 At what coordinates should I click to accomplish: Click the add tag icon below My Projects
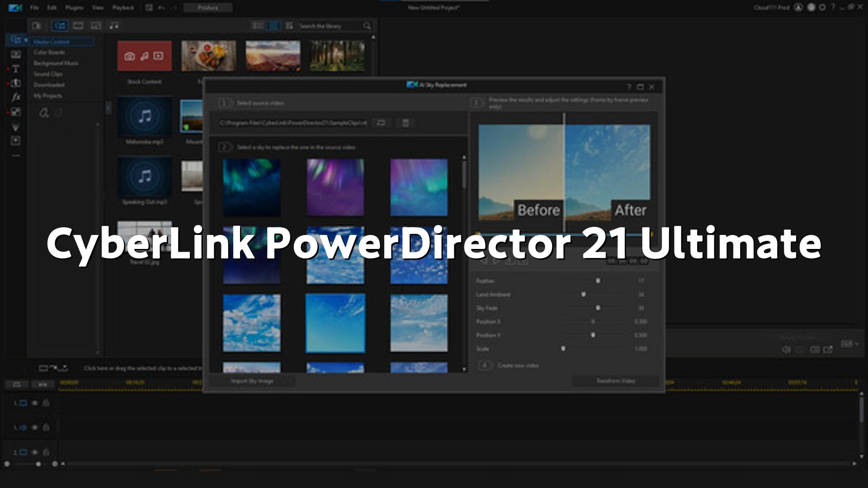(x=44, y=113)
